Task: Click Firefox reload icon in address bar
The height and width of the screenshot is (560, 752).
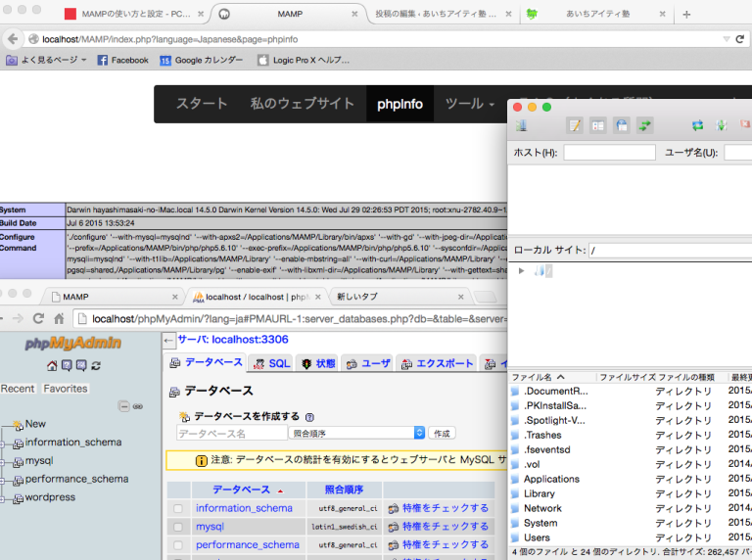Action: 740,39
